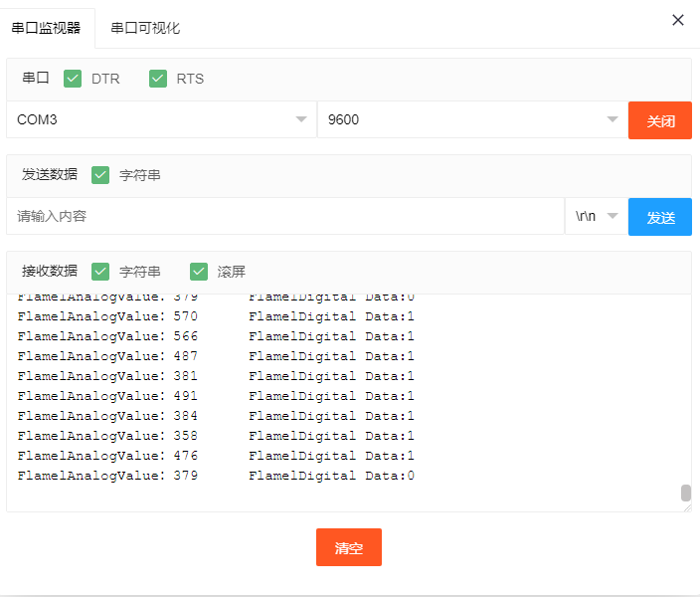700x597 pixels.
Task: Turn off the 滚屏 auto-scroll checkbox
Action: click(199, 272)
